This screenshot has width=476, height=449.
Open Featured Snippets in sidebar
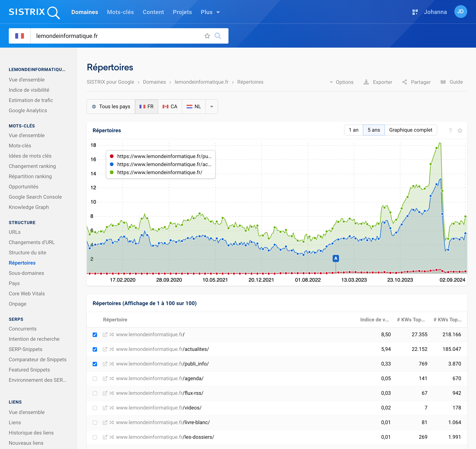point(29,370)
